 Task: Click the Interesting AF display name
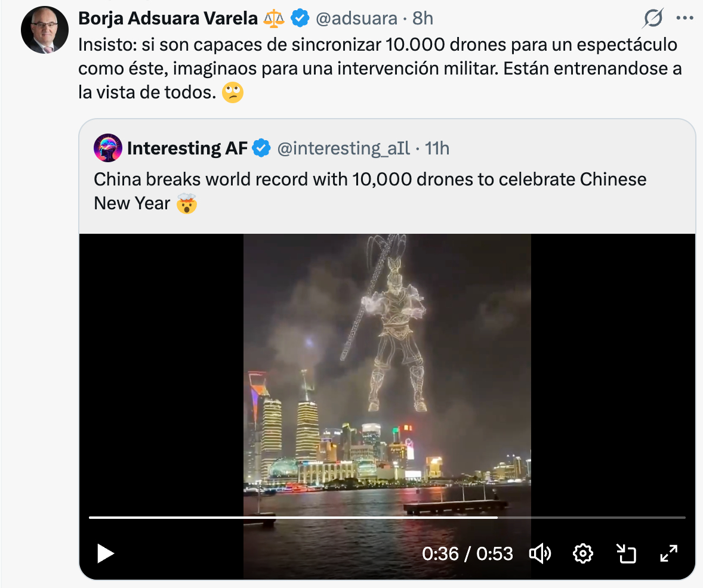coord(187,148)
